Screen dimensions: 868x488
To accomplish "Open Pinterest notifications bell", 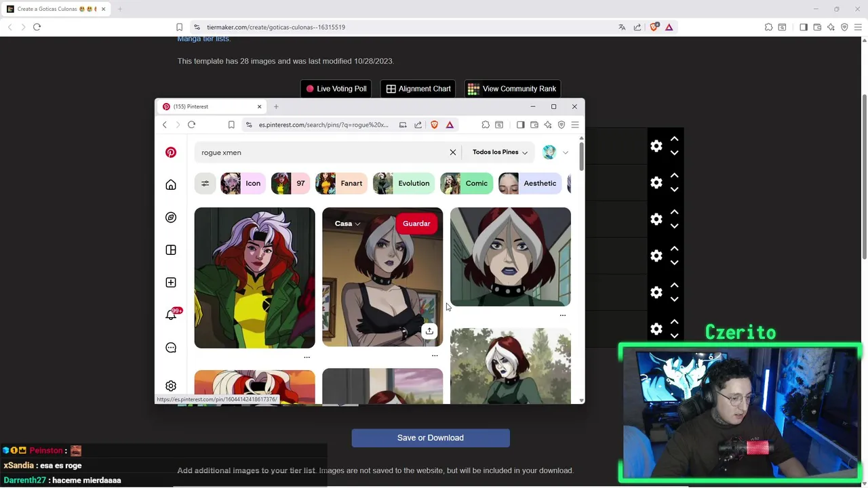I will point(171,314).
